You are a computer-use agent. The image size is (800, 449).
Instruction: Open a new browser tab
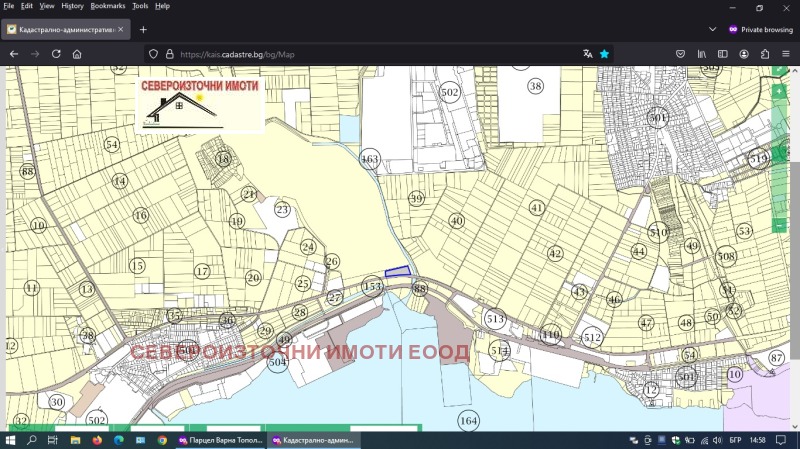(143, 30)
